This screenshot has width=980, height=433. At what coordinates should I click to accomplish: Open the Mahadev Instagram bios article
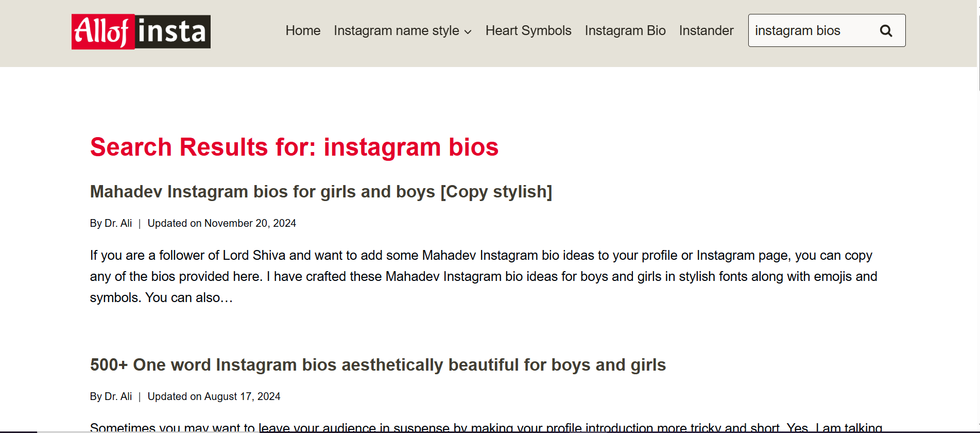click(x=321, y=191)
